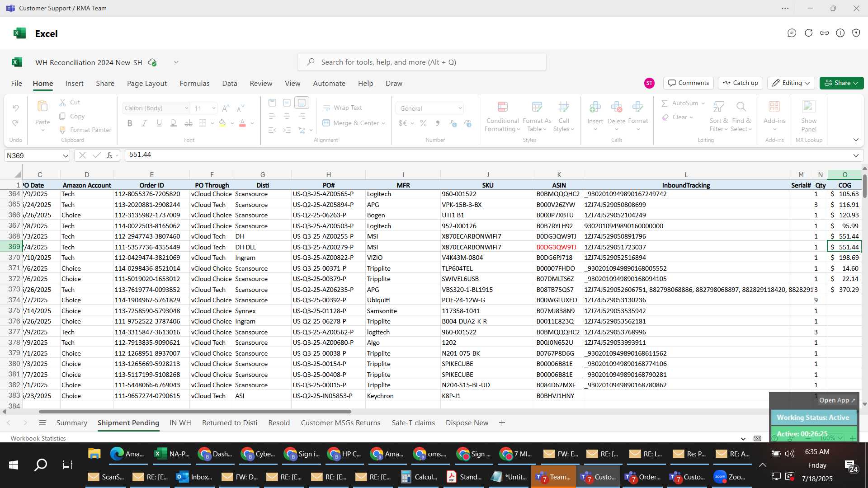Switch to Review tab
This screenshot has width=868, height=488.
[x=261, y=83]
